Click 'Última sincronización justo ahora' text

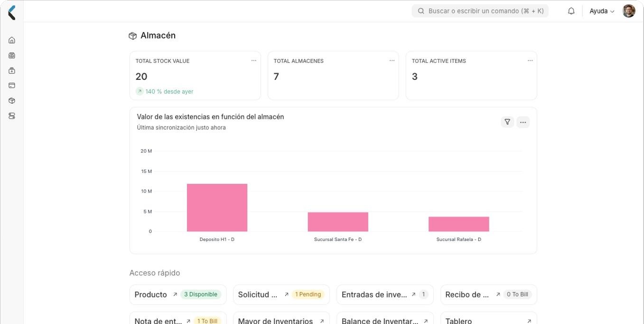pos(181,128)
